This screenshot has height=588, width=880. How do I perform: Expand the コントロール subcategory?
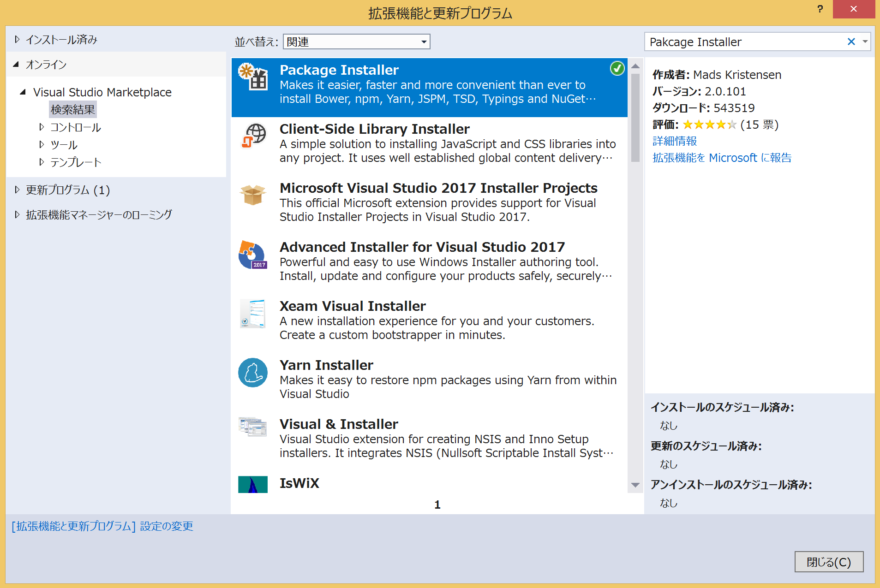tap(42, 127)
